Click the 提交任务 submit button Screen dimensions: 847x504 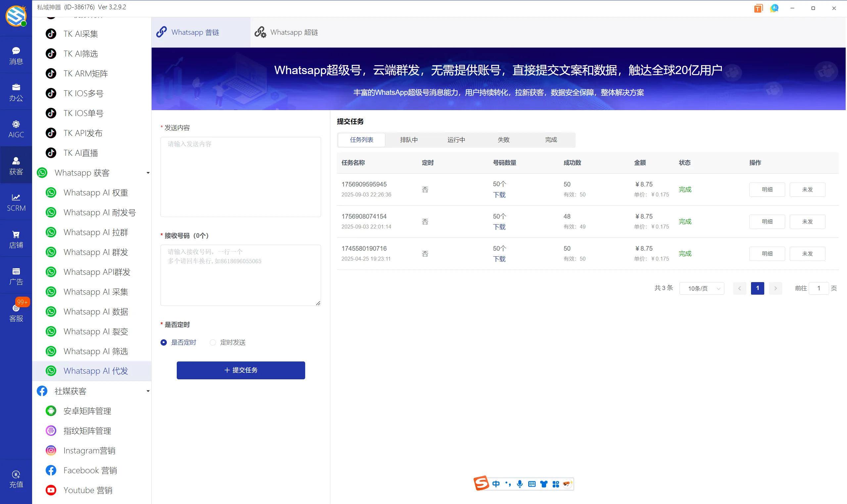pyautogui.click(x=240, y=370)
